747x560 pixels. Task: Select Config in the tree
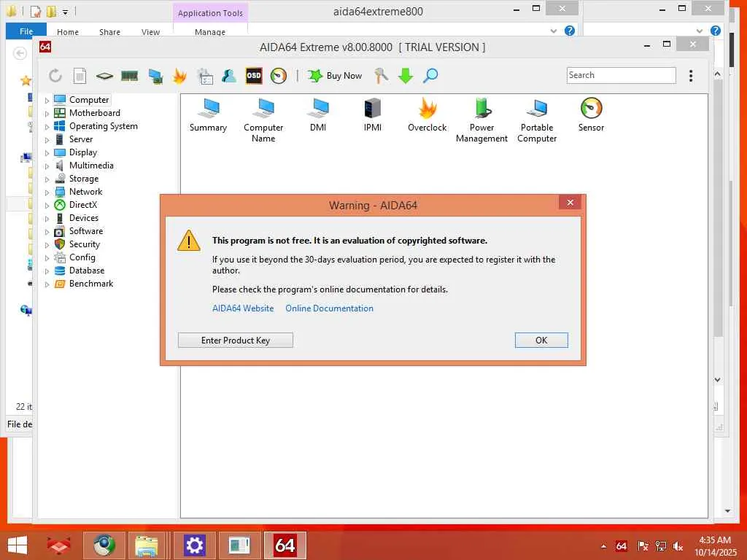pos(82,257)
